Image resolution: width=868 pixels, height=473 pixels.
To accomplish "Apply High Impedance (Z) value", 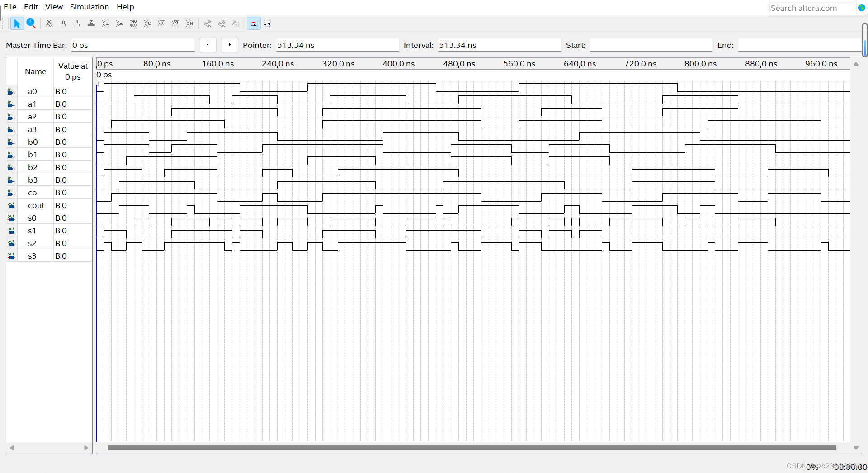I will pyautogui.click(x=91, y=24).
